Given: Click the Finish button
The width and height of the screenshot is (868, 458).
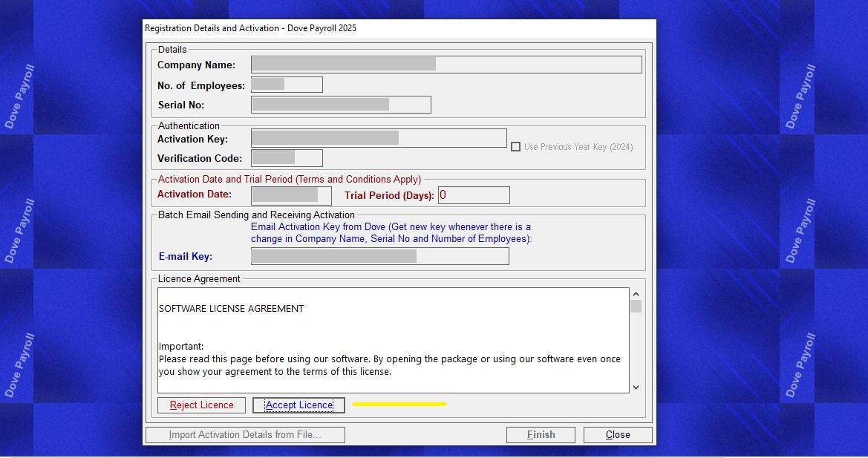Looking at the screenshot, I should click(541, 435).
